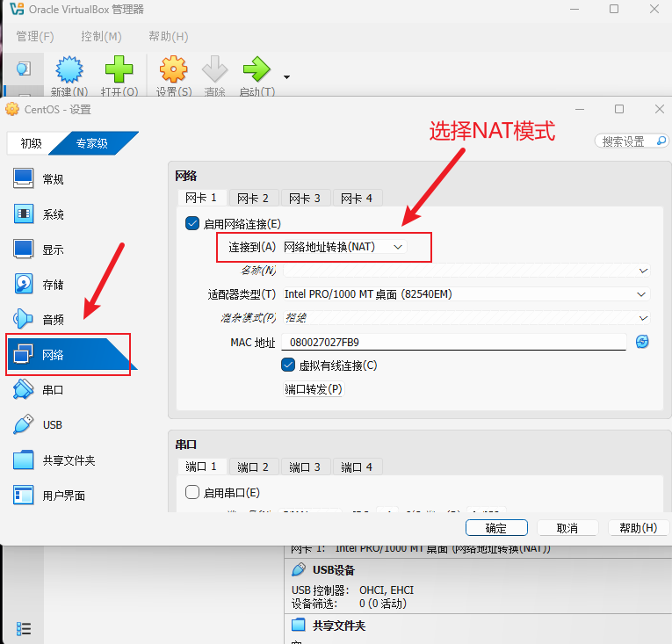This screenshot has width=672, height=644.
Task: Open the 帮助(H) menu
Action: click(169, 36)
